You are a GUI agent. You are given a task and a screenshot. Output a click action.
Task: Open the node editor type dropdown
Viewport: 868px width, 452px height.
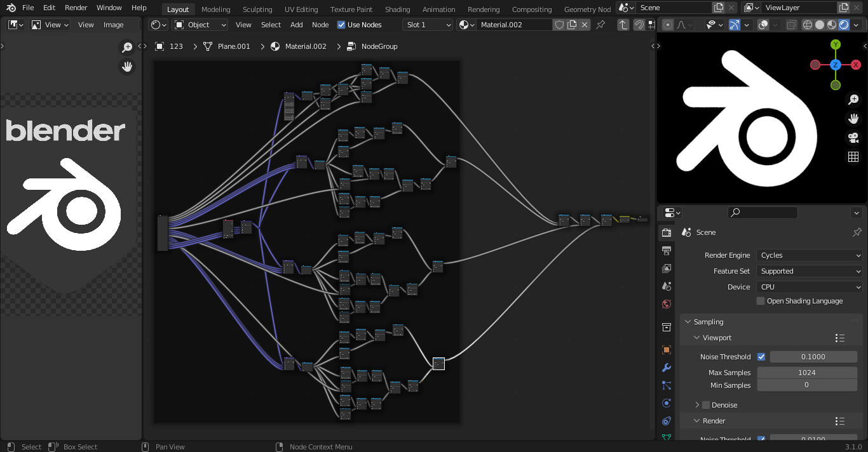coord(158,25)
